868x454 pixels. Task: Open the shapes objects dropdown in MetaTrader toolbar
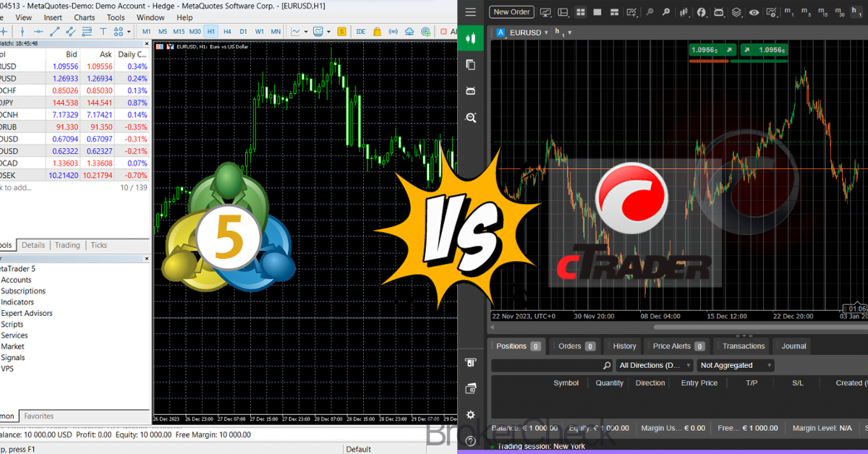pyautogui.click(x=129, y=32)
